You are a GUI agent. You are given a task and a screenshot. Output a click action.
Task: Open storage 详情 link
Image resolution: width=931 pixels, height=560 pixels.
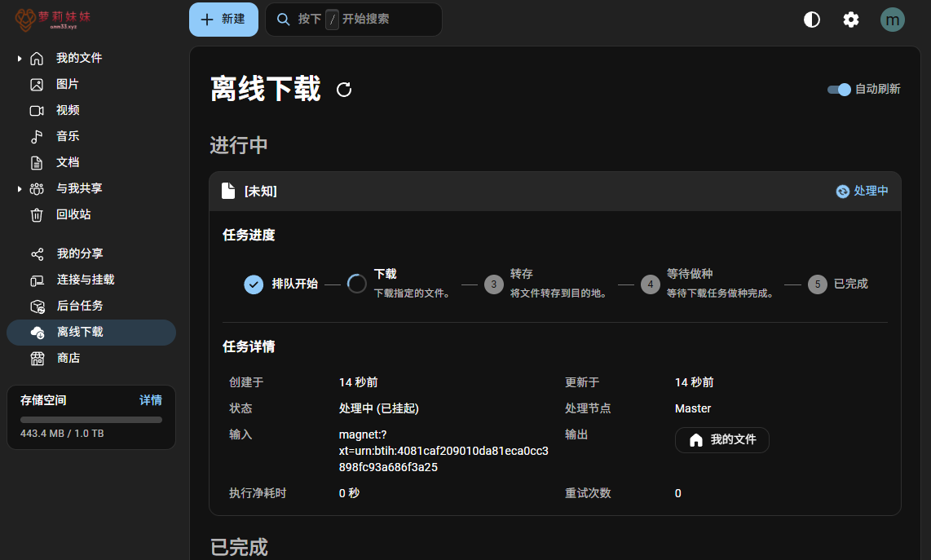(151, 400)
